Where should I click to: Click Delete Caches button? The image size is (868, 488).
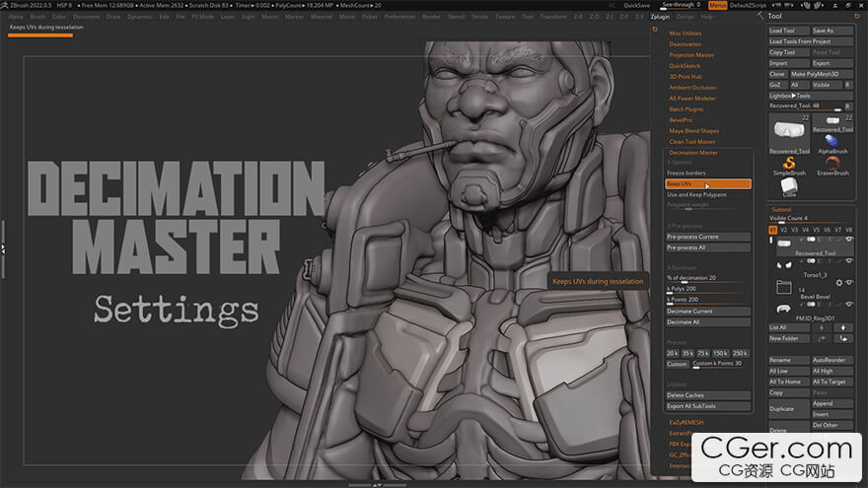click(x=708, y=395)
